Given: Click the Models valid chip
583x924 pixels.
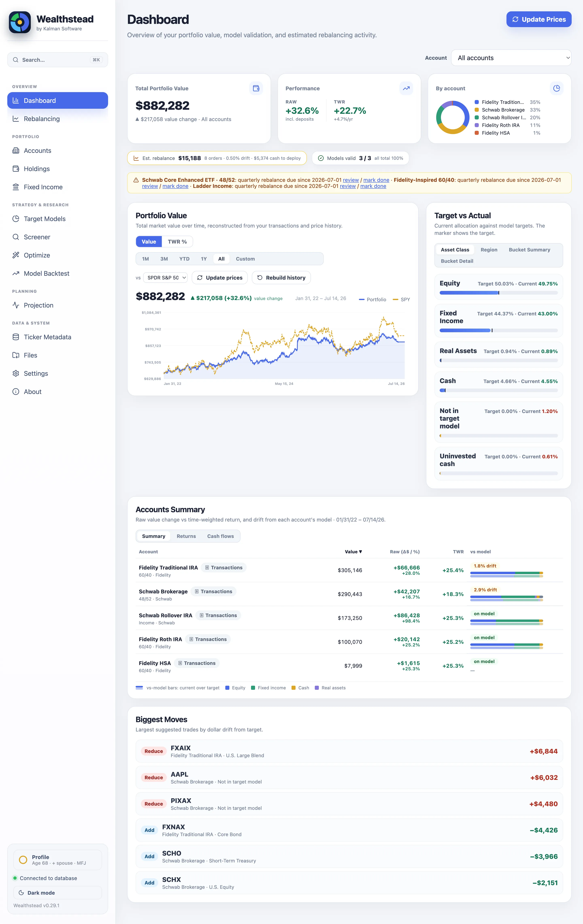Looking at the screenshot, I should click(x=360, y=158).
